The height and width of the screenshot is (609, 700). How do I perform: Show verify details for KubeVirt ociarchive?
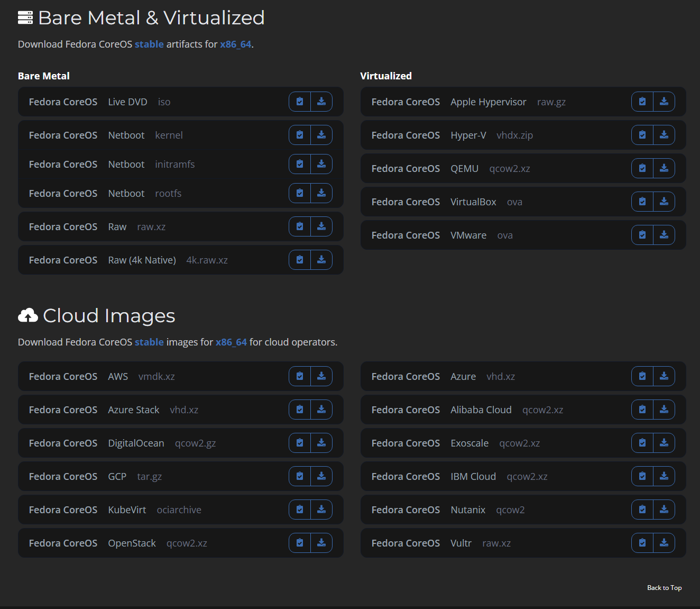(300, 510)
